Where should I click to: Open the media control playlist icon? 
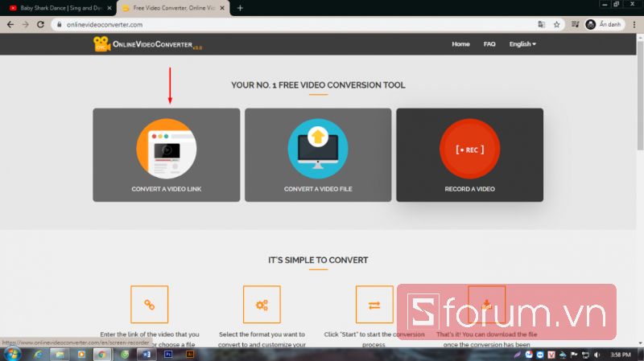tap(575, 25)
